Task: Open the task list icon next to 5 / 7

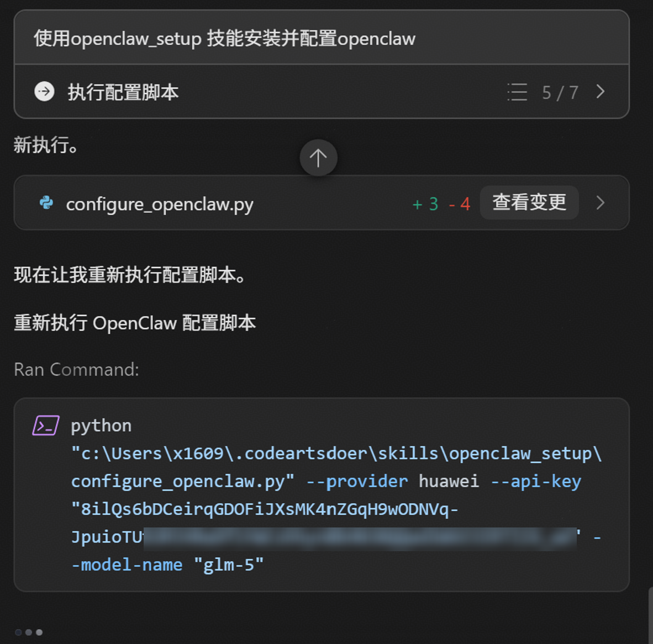Action: coord(517,92)
